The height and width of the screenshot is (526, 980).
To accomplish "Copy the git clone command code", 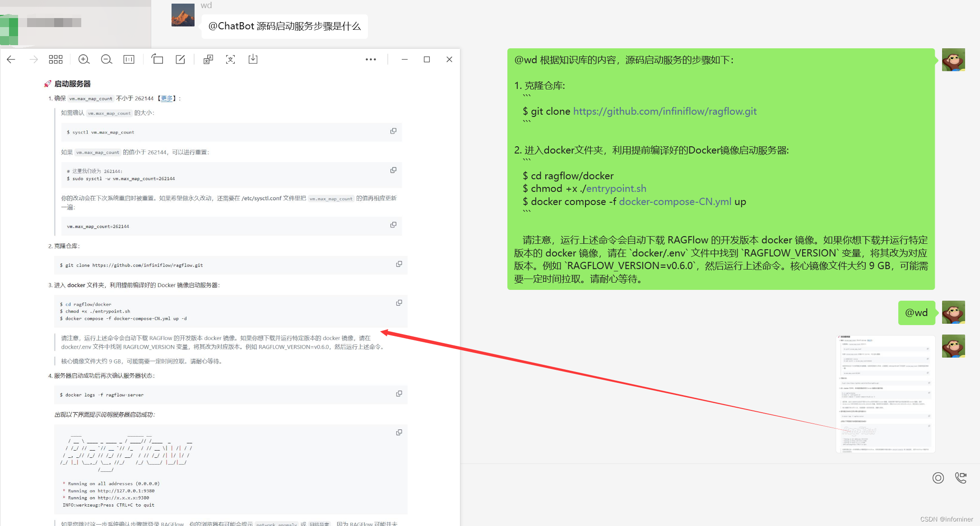I will point(399,264).
